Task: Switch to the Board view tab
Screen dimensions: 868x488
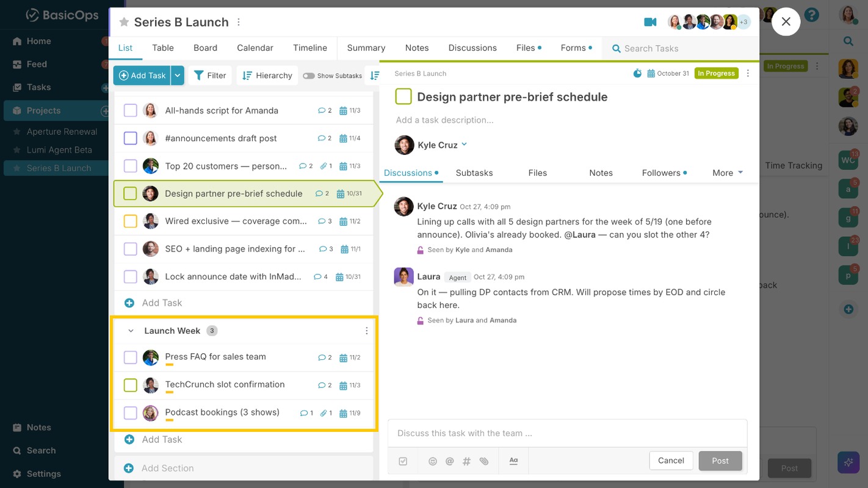Action: pyautogui.click(x=205, y=48)
